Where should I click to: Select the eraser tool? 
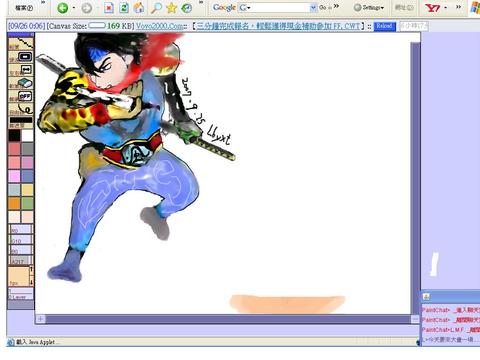click(x=21, y=83)
